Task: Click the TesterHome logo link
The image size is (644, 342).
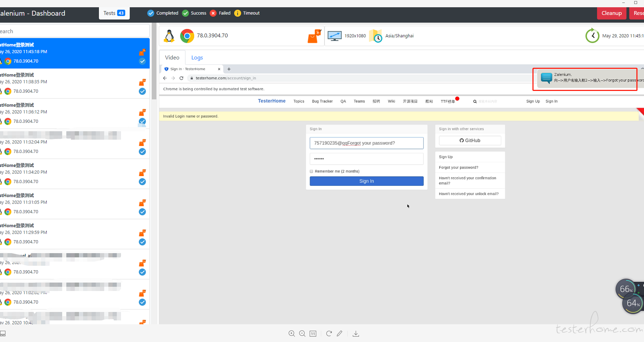Action: 272,101
